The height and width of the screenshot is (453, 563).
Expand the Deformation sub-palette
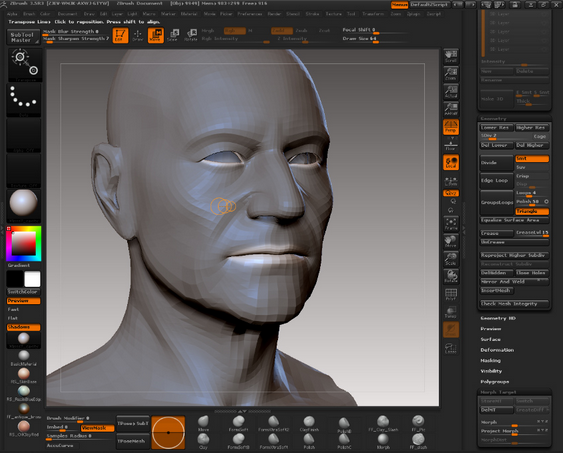(x=497, y=350)
